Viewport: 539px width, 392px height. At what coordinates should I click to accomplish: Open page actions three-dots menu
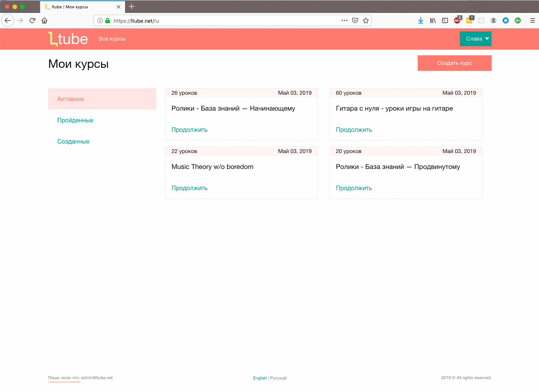[x=344, y=20]
